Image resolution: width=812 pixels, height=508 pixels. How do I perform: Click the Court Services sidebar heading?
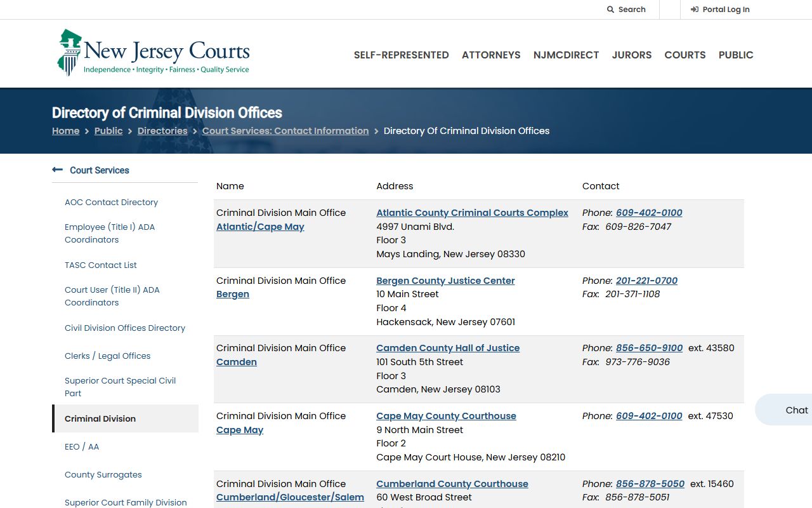(x=100, y=170)
